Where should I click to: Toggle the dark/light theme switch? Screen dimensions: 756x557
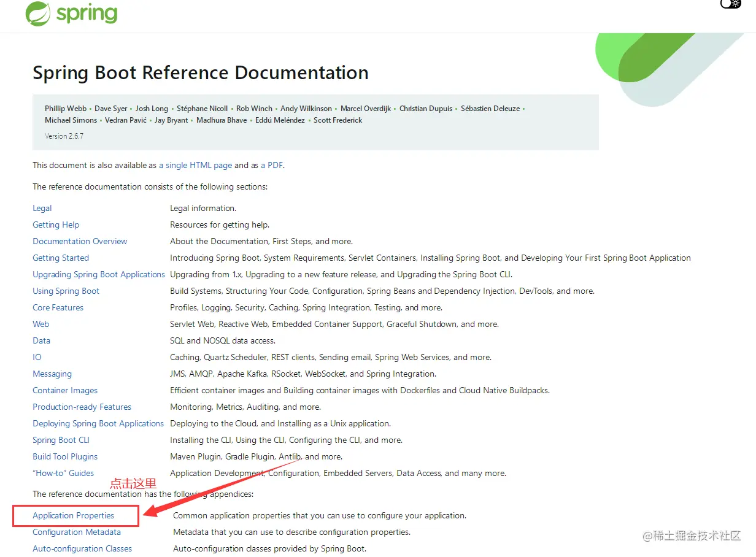coord(731,4)
